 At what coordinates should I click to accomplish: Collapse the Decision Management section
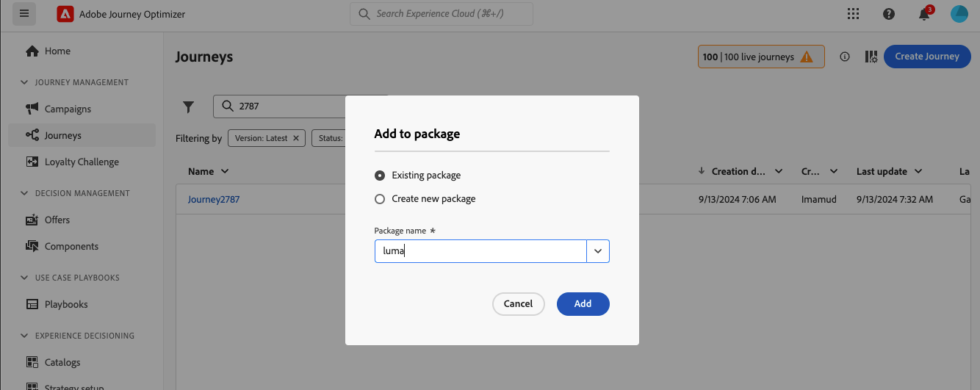[x=25, y=193]
